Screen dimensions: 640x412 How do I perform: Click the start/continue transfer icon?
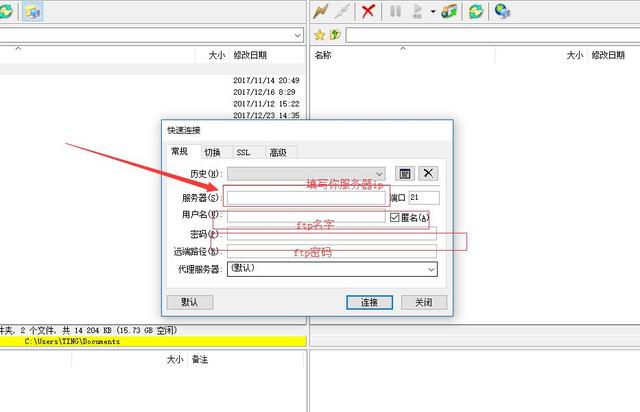(417, 11)
